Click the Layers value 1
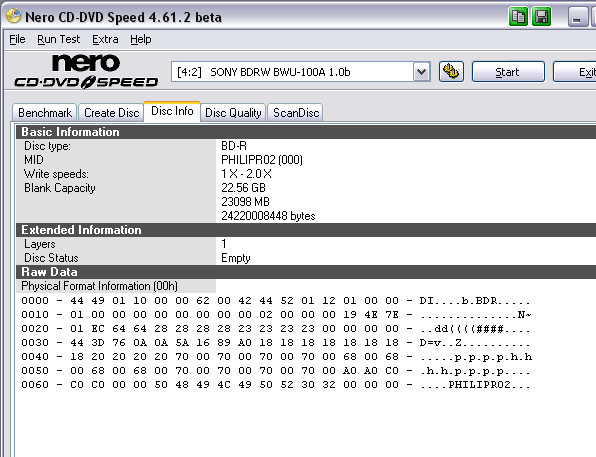Viewport: 596px width, 457px height. tap(224, 244)
